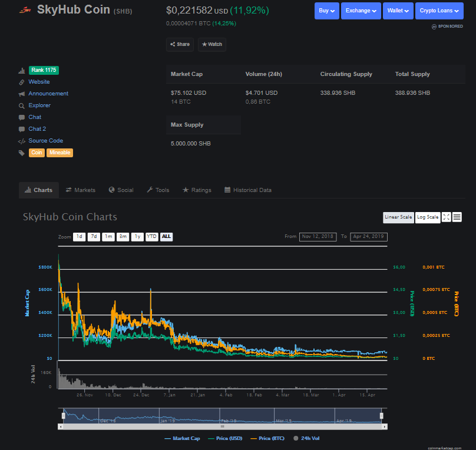476x450 pixels.
Task: Expand the Wallet dropdown
Action: pos(398,11)
